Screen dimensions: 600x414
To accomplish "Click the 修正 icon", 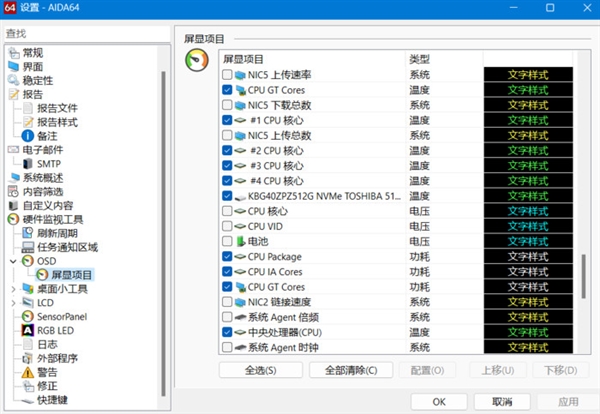I will pyautogui.click(x=28, y=386).
